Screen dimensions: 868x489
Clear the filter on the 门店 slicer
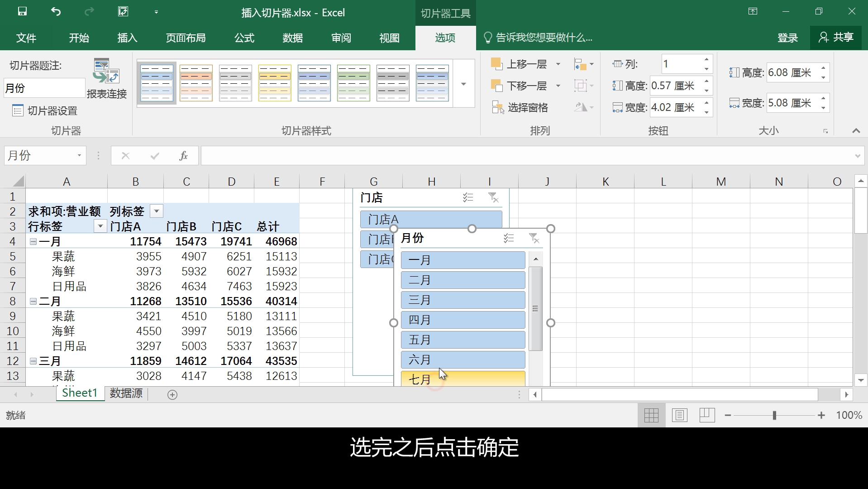tap(493, 197)
